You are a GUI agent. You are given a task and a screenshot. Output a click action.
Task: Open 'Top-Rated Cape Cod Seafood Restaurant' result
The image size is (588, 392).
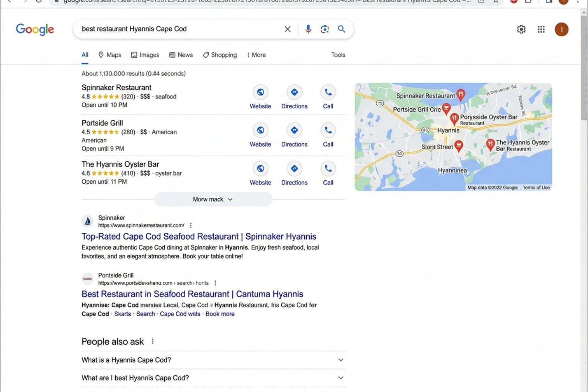click(199, 237)
